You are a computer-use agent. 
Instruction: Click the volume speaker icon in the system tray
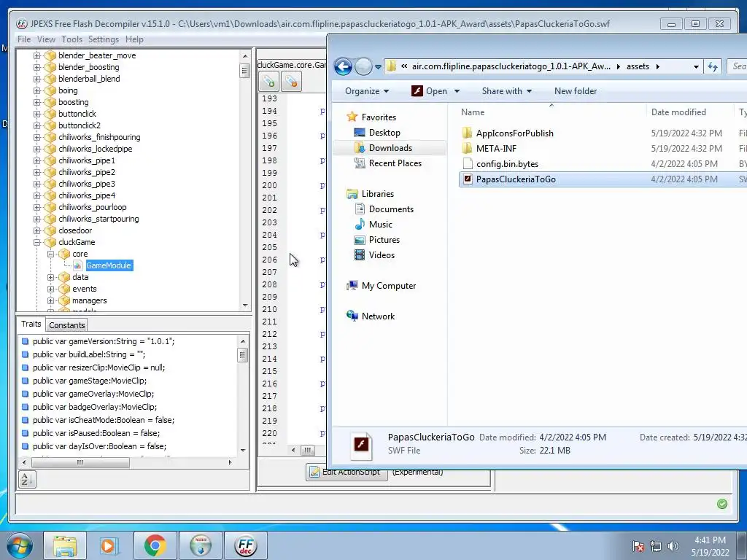tap(673, 546)
